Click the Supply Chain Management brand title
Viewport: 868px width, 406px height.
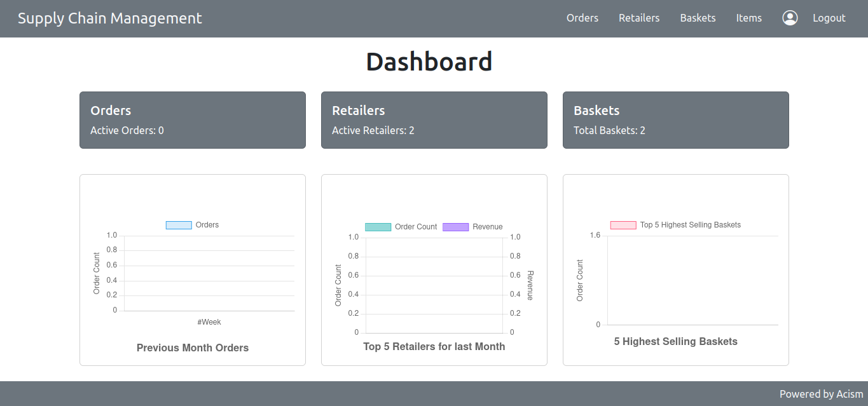click(110, 18)
